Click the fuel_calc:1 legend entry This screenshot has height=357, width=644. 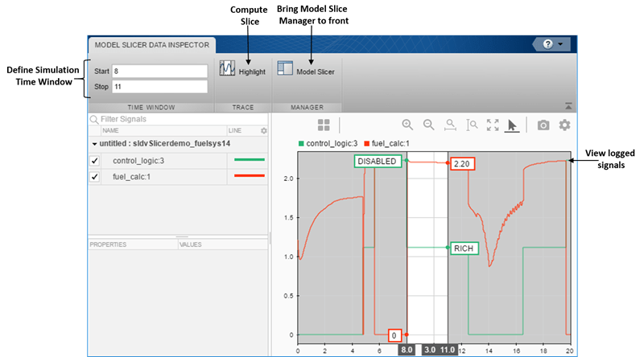click(x=387, y=144)
